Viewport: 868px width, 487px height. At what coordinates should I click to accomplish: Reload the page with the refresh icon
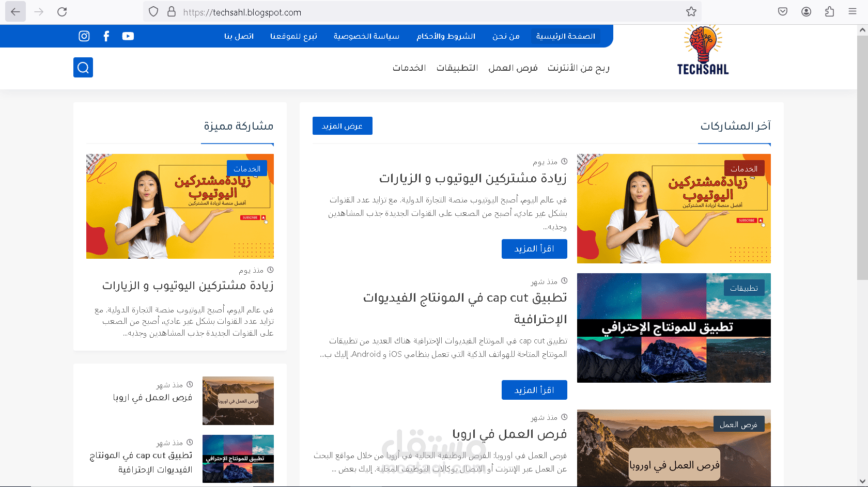click(62, 11)
